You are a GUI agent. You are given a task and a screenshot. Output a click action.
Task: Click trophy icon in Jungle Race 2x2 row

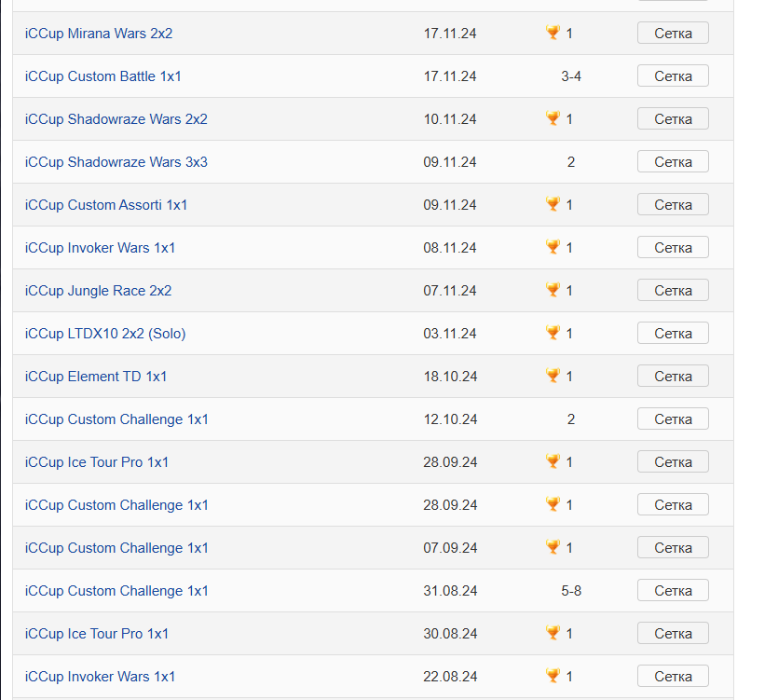(x=553, y=290)
